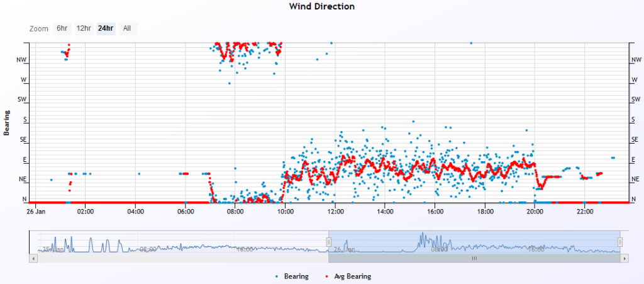Screen dimensions: 644x284
Task: Click the Wind Direction chart title
Action: [x=321, y=6]
